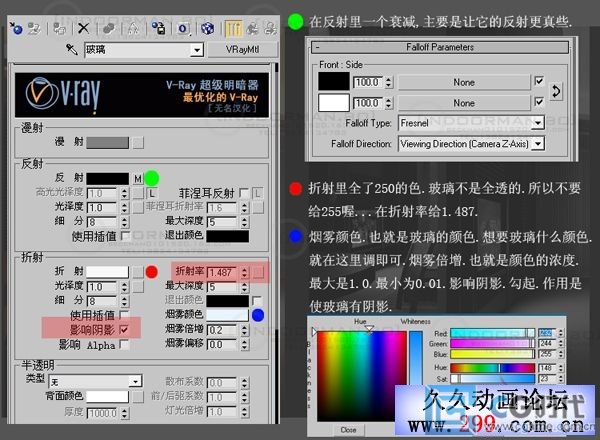
Task: Click the black 反射 color swatch
Action: [x=108, y=179]
